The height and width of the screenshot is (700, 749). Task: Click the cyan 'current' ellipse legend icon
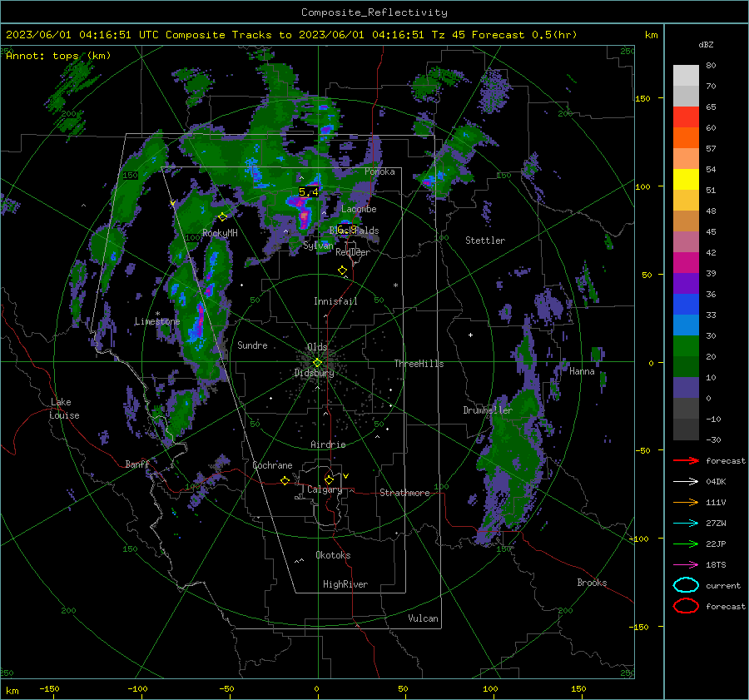[686, 585]
